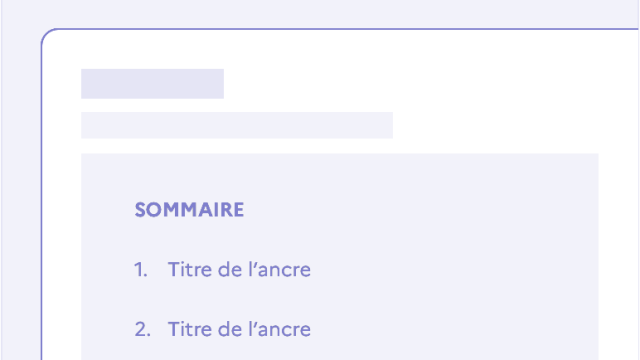Viewport: 640px width, 360px height.
Task: Click the SOMMAIRE heading
Action: [x=189, y=210]
